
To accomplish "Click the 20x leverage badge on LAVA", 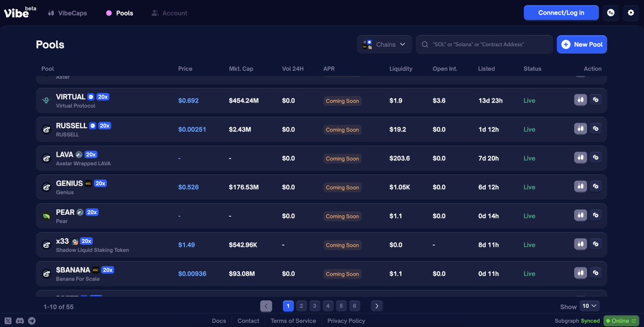I will pyautogui.click(x=91, y=155).
